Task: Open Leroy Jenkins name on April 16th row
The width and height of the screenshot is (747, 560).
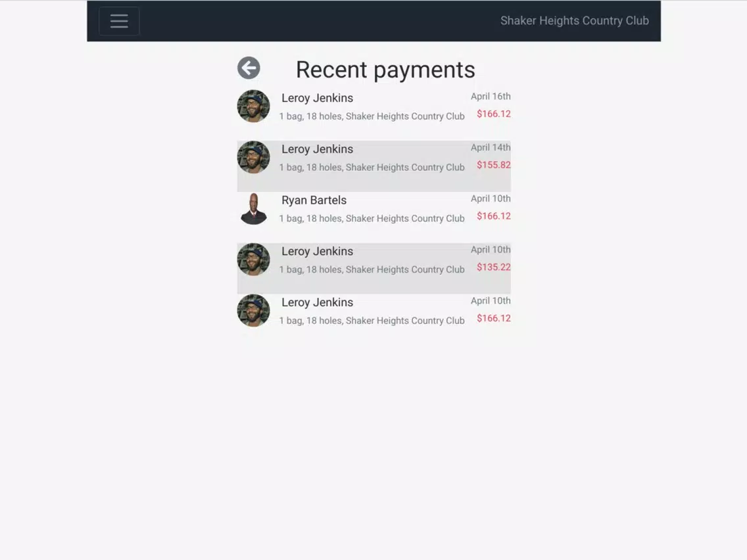Action: click(x=318, y=98)
